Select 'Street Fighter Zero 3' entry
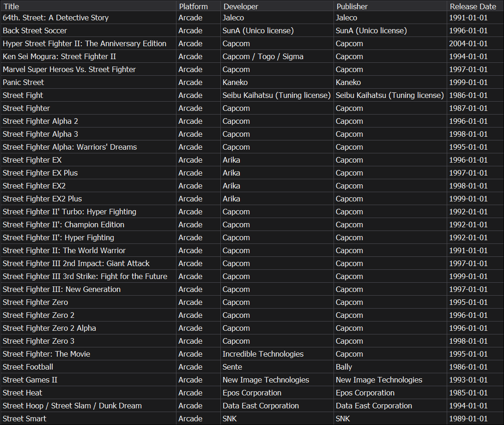504x425 pixels. [38, 341]
